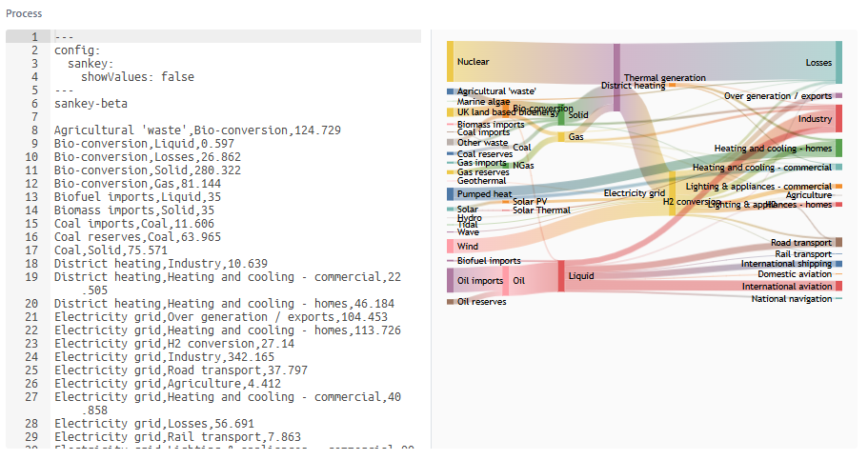Click the yellow Nuclear node bar
868x460 pixels.
(x=451, y=61)
